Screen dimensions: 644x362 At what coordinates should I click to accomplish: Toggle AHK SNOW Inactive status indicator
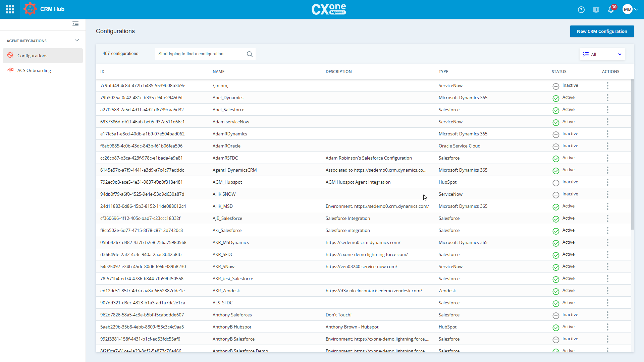pyautogui.click(x=556, y=195)
